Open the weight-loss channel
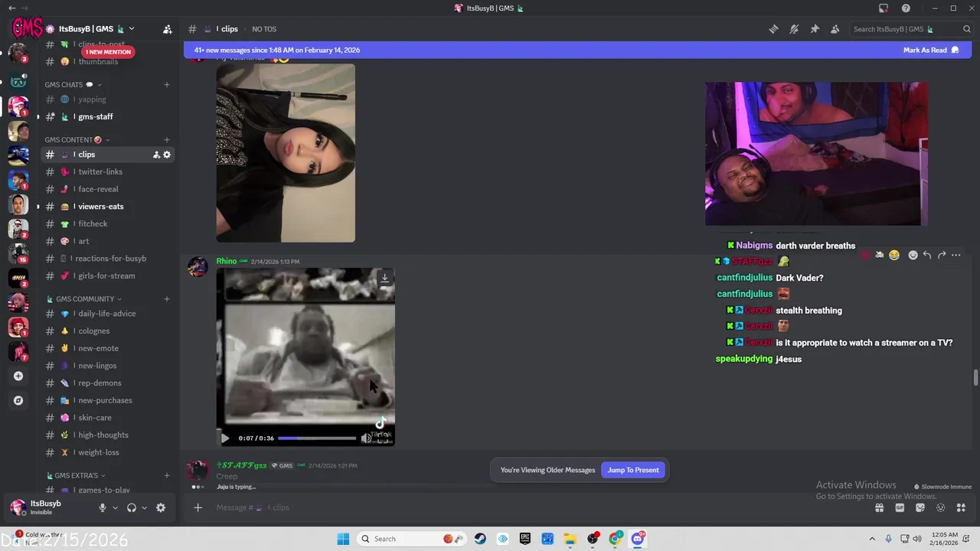This screenshot has height=551, width=980. click(x=107, y=452)
